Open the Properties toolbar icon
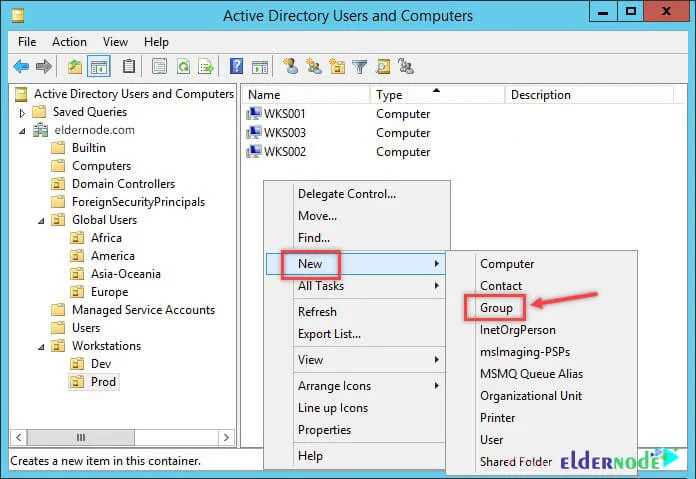Viewport: 696px width, 479px height. coord(159,67)
